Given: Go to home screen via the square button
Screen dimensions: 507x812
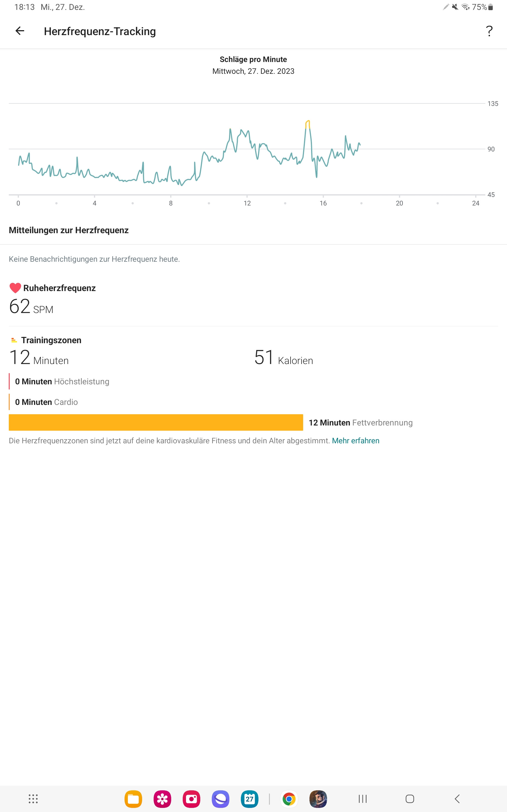Looking at the screenshot, I should (410, 799).
